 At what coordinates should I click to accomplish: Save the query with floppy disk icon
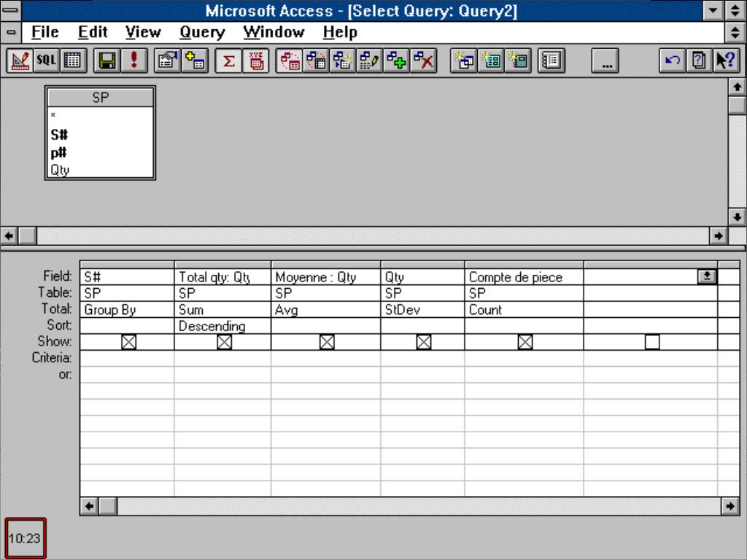click(107, 61)
